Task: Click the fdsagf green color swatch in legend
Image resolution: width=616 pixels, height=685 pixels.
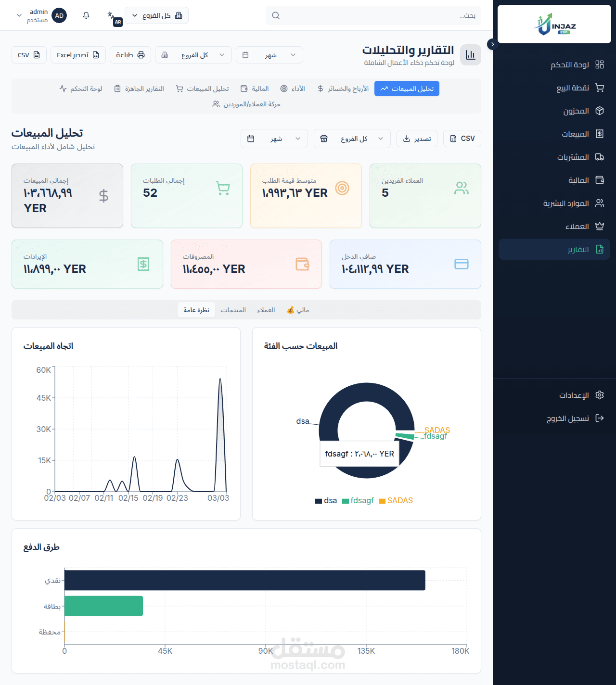Action: pos(345,501)
